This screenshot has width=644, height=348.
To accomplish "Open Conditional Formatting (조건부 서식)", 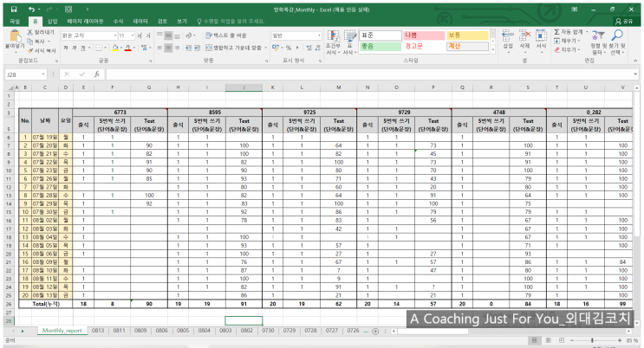I will point(333,42).
